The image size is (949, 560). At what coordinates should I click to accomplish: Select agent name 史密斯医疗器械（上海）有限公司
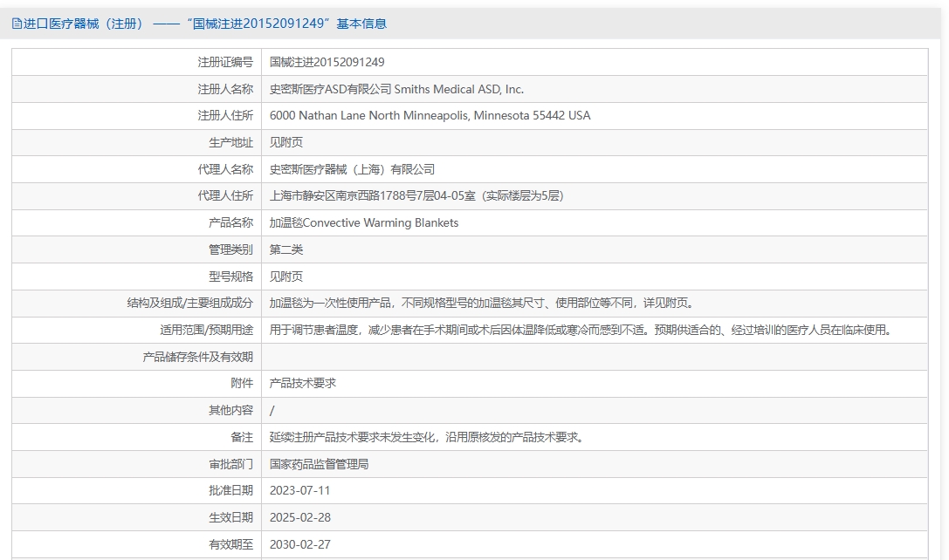click(352, 169)
